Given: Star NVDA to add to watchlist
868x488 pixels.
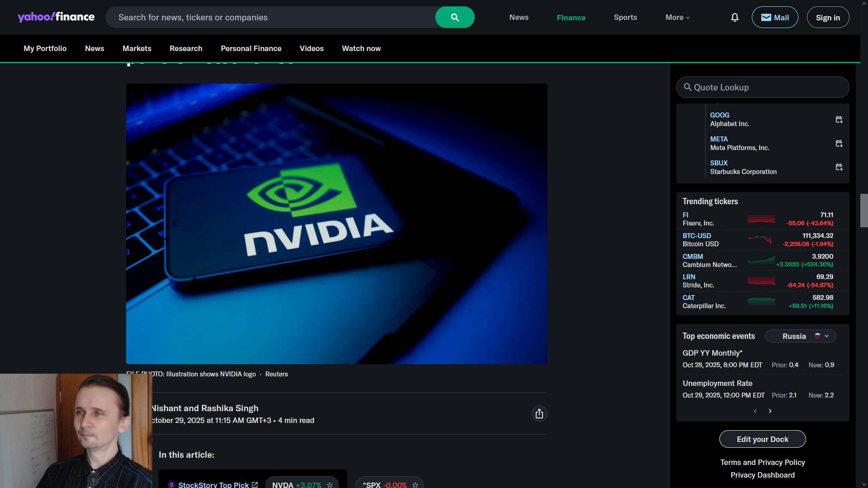Looking at the screenshot, I should [x=330, y=485].
